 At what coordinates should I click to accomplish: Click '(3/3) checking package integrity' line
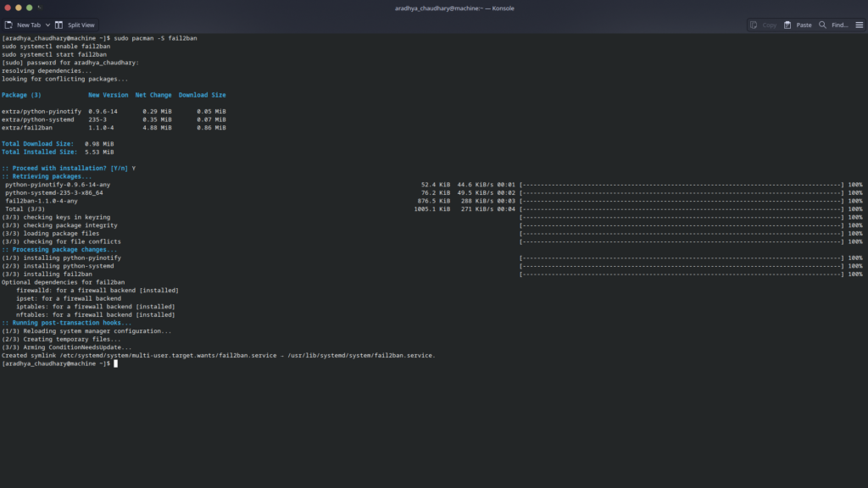pos(59,225)
